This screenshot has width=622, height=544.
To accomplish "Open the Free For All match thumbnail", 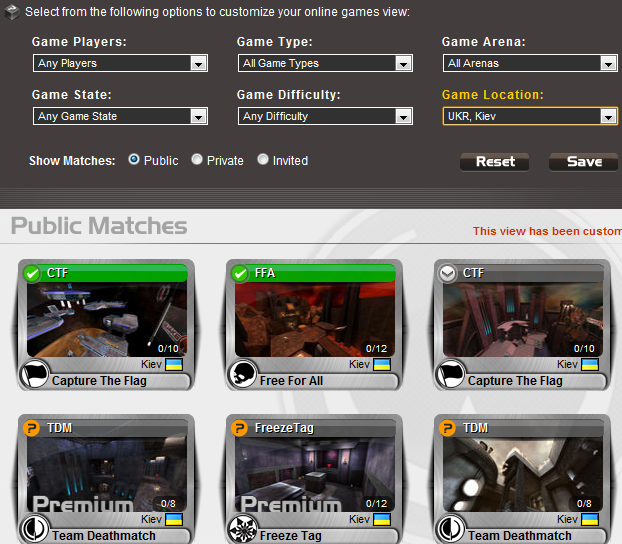I will coord(315,319).
